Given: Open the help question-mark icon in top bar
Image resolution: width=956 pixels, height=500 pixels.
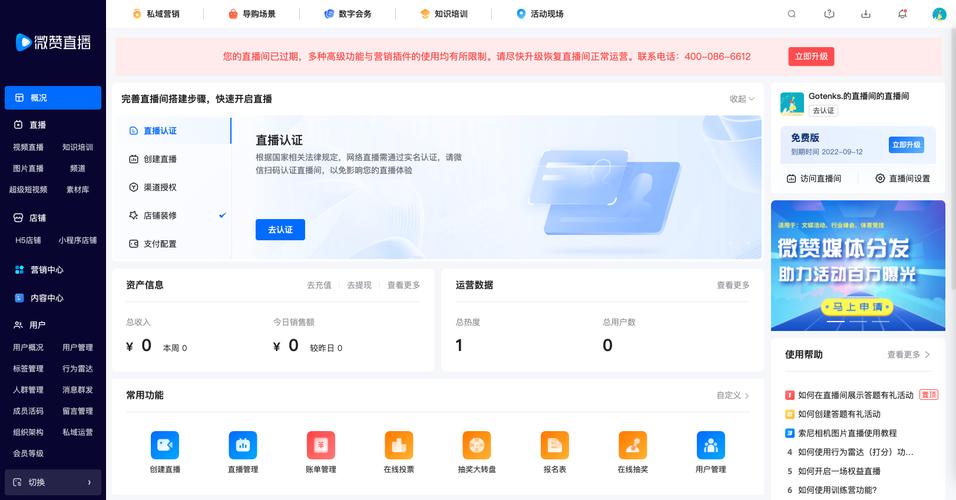Looking at the screenshot, I should tap(829, 13).
